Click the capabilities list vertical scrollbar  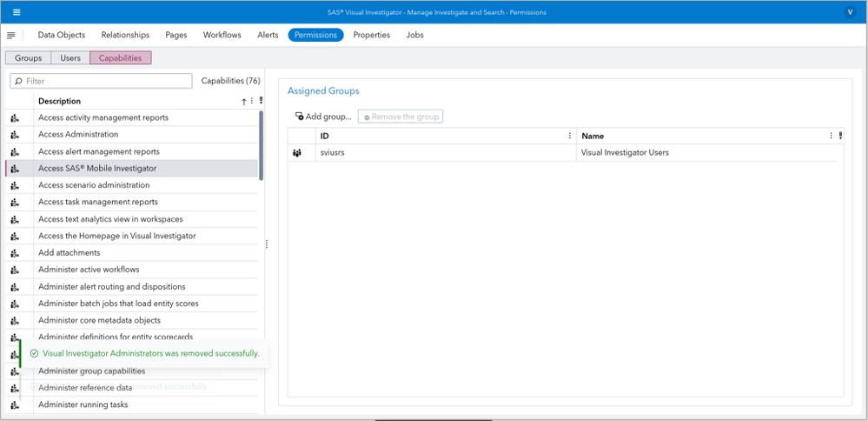click(262, 145)
